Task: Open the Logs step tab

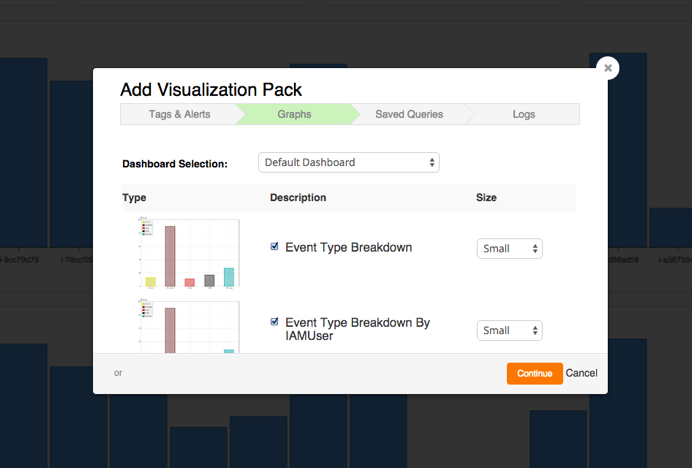Action: point(524,114)
